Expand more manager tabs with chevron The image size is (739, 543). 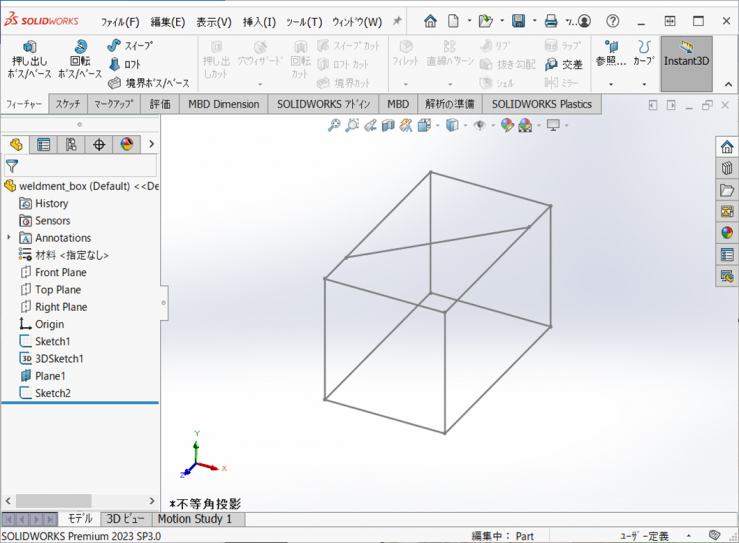(151, 144)
